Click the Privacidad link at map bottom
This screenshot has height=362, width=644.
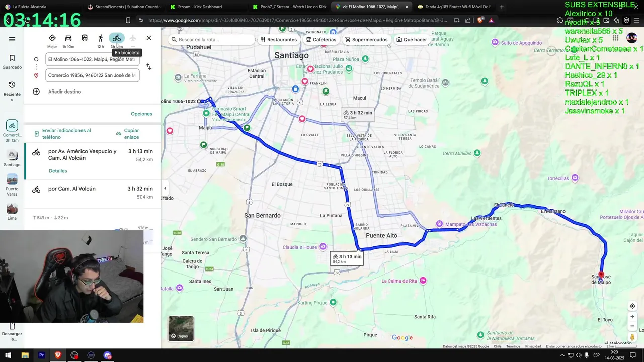[x=533, y=346]
